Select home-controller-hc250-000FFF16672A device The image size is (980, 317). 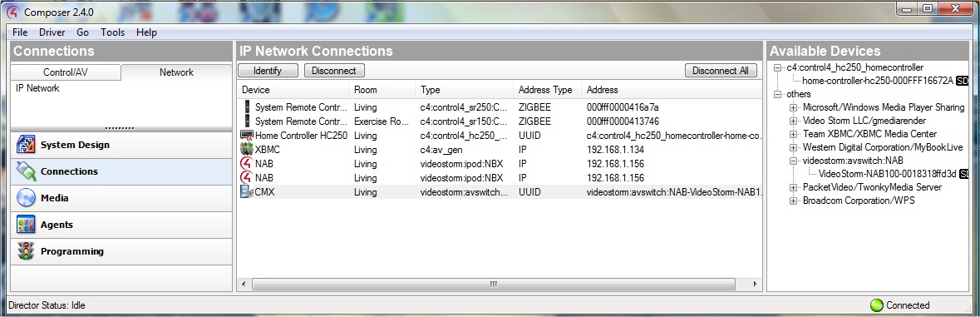click(878, 81)
